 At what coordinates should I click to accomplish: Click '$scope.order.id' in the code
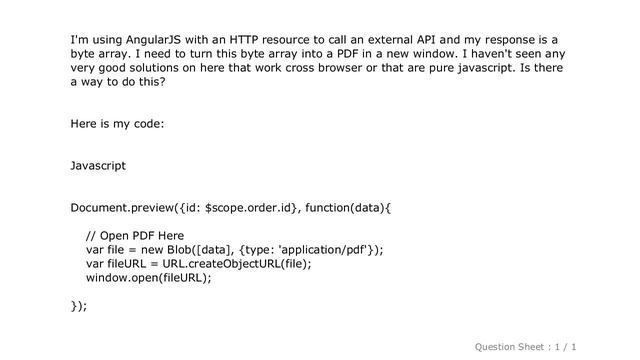[x=250, y=208]
